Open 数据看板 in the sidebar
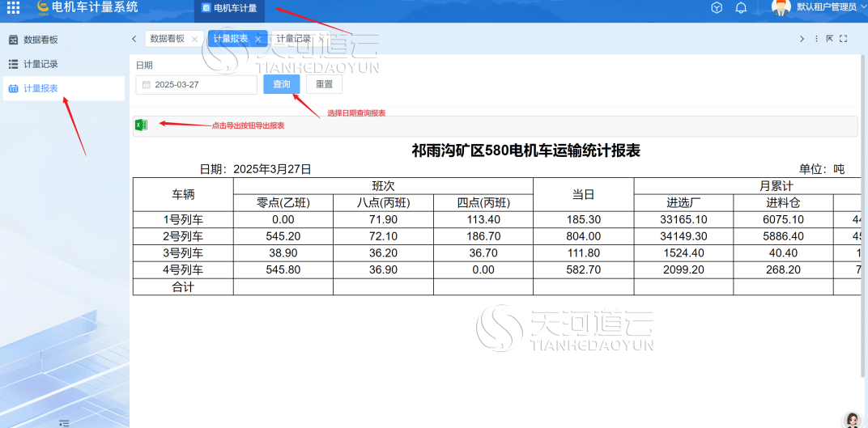The image size is (868, 428). point(64,40)
